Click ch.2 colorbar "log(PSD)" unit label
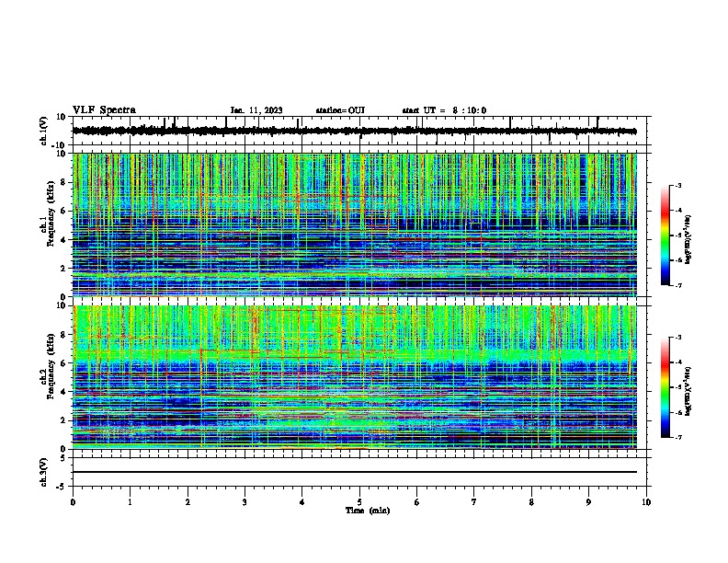 tap(688, 392)
